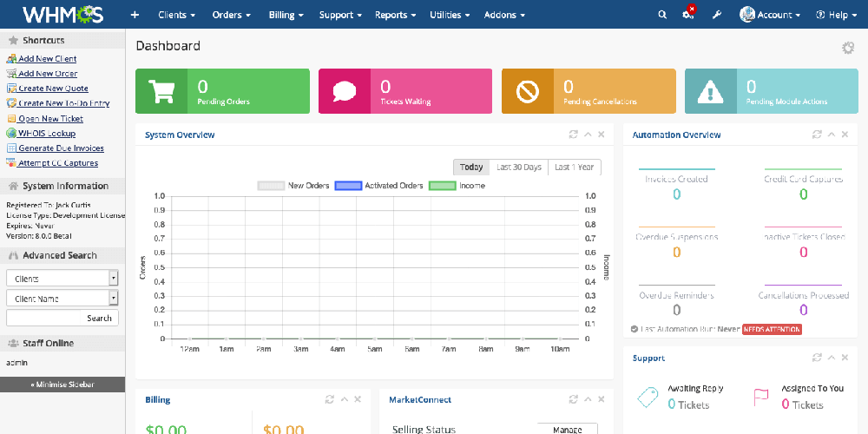Open the Client Name field dropdown
This screenshot has width=868, height=434.
click(x=62, y=299)
